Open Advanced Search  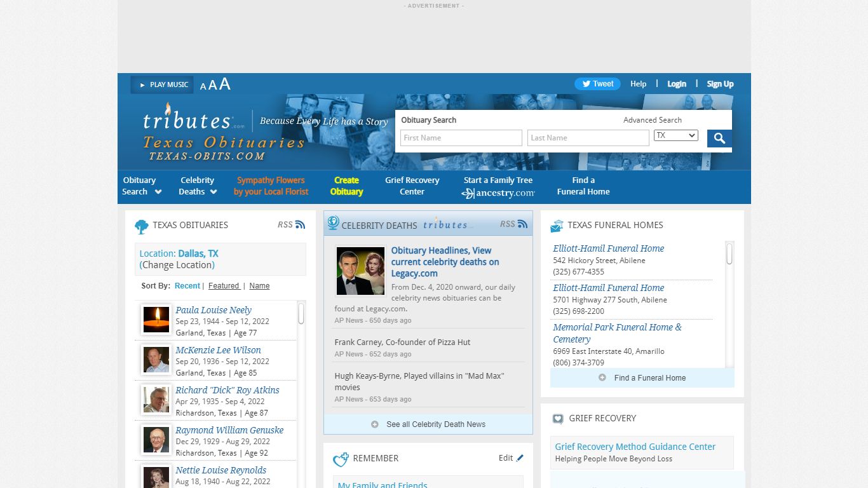pyautogui.click(x=653, y=120)
